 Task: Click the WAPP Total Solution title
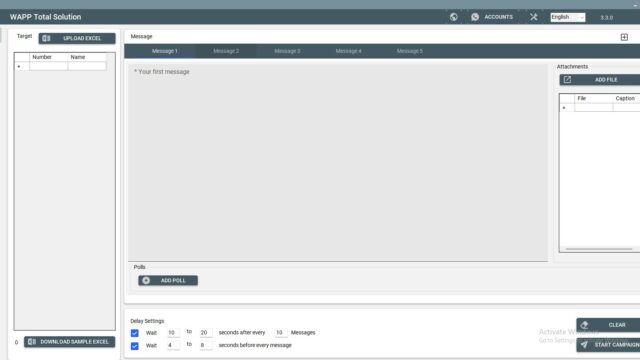point(45,17)
